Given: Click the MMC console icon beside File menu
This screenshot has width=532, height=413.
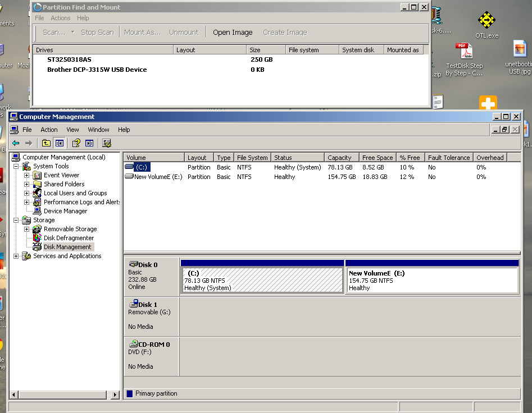Looking at the screenshot, I should pyautogui.click(x=14, y=130).
